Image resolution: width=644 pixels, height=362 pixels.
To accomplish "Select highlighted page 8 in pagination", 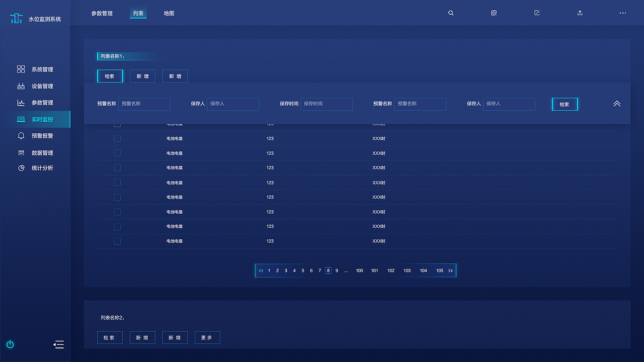I will [x=328, y=270].
